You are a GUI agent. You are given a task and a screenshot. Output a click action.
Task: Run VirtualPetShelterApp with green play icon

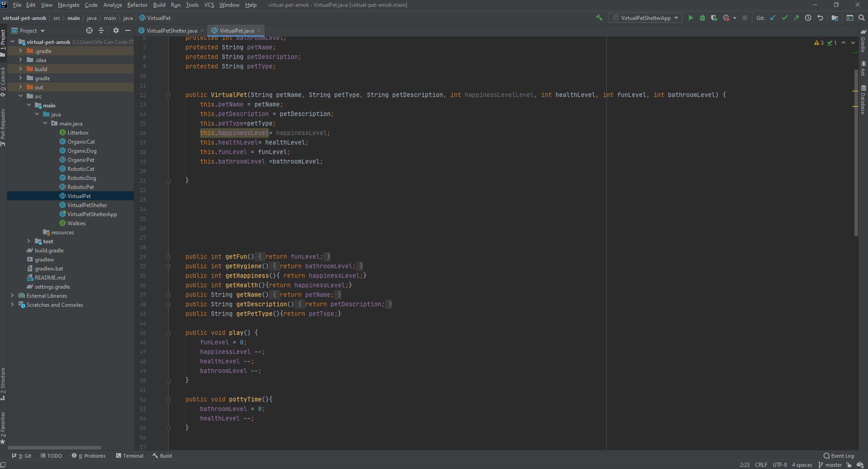pyautogui.click(x=691, y=18)
